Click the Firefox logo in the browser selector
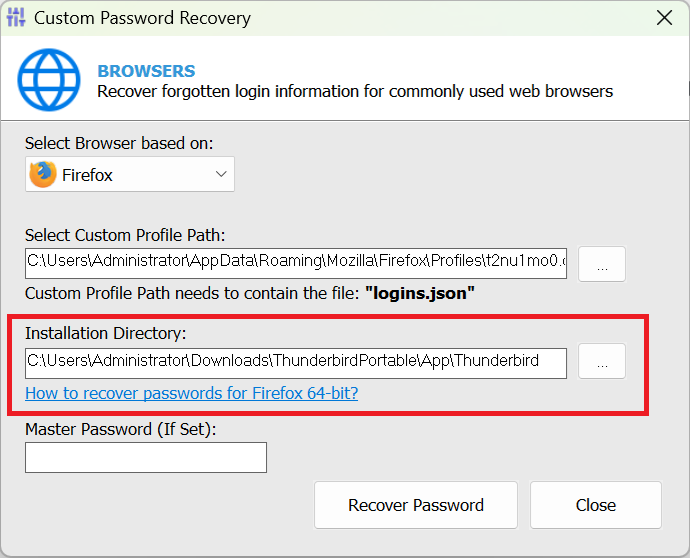This screenshot has height=558, width=690. click(42, 174)
